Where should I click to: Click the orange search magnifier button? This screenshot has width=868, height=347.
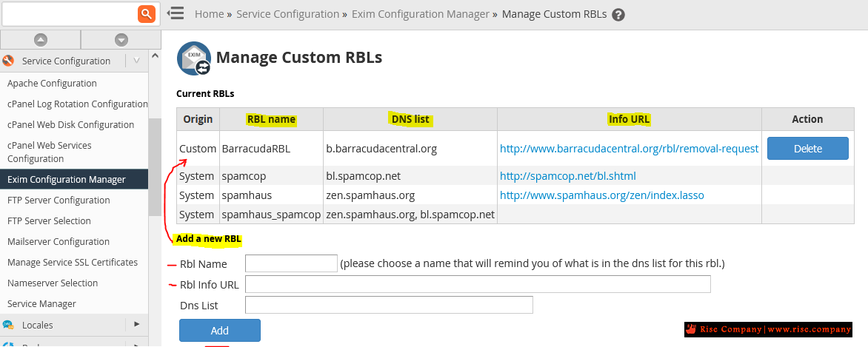pyautogui.click(x=146, y=13)
